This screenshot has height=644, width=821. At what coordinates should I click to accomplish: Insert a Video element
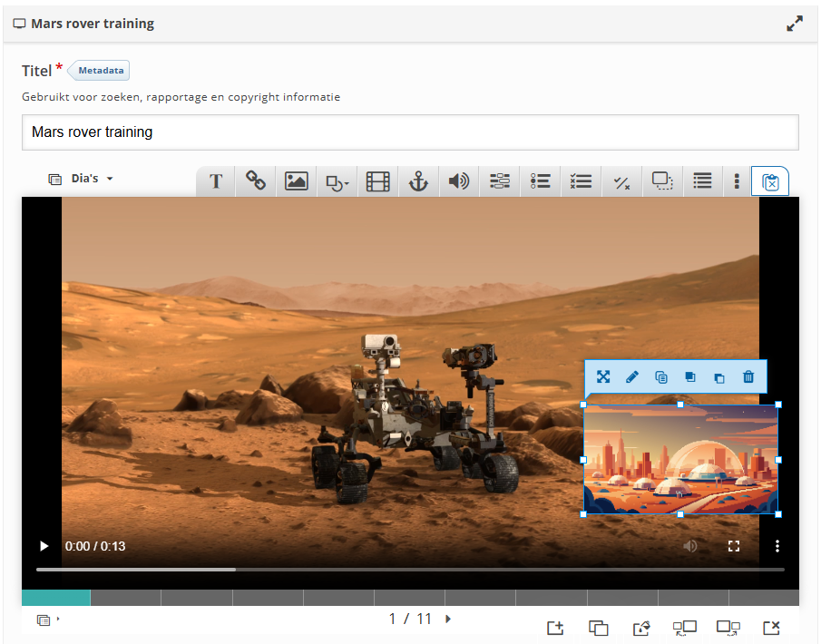[377, 181]
